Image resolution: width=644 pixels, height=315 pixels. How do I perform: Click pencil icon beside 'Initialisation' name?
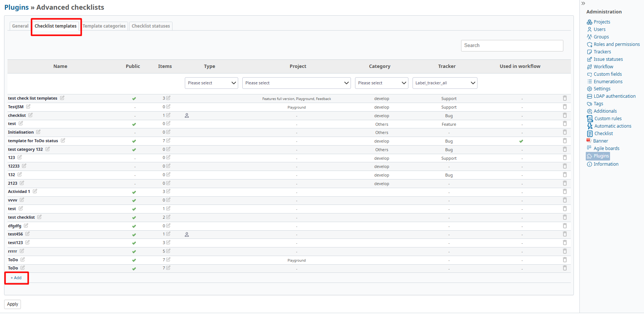[38, 132]
